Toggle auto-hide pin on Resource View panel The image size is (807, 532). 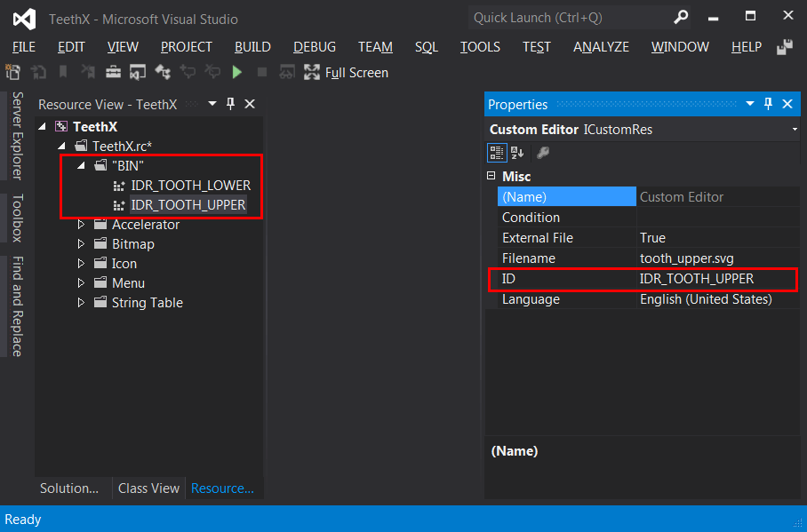(x=230, y=104)
